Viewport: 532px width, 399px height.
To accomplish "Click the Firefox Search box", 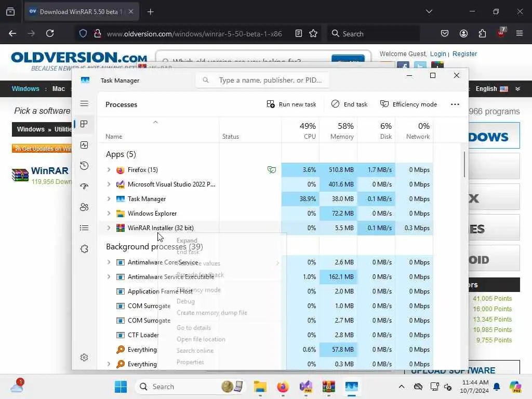I will [x=373, y=34].
